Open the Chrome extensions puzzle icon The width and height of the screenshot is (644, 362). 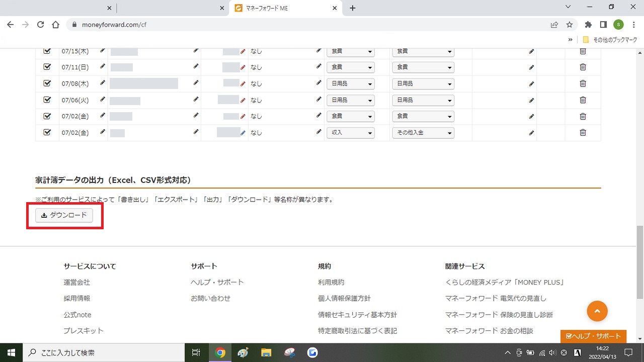(588, 24)
